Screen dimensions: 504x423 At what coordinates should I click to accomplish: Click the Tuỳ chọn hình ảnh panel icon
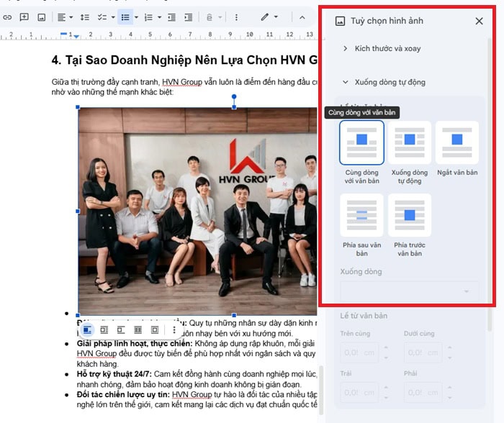[x=340, y=21]
